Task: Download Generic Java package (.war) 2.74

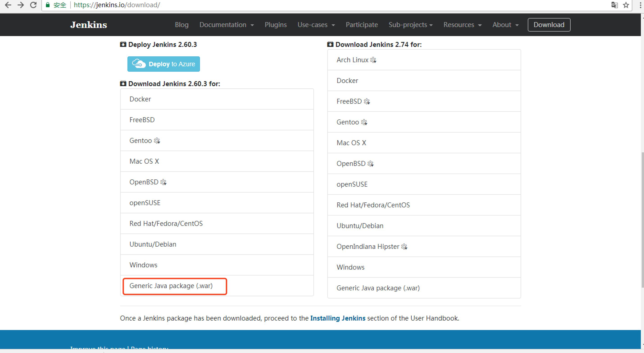Action: pyautogui.click(x=424, y=288)
